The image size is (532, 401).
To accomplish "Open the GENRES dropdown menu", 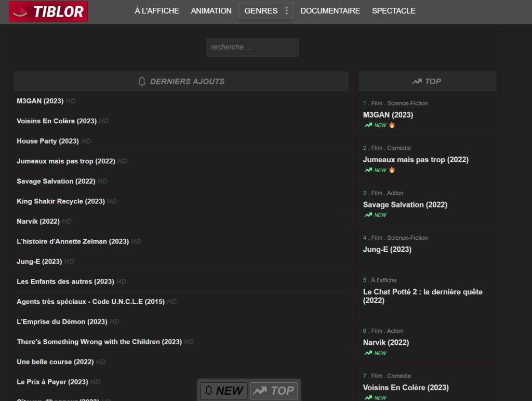I will coord(261,11).
